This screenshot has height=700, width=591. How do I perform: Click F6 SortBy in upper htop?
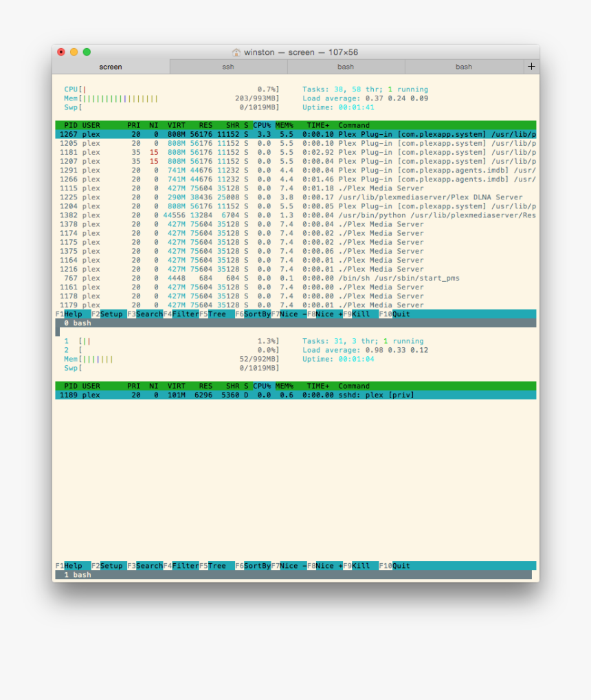[253, 314]
